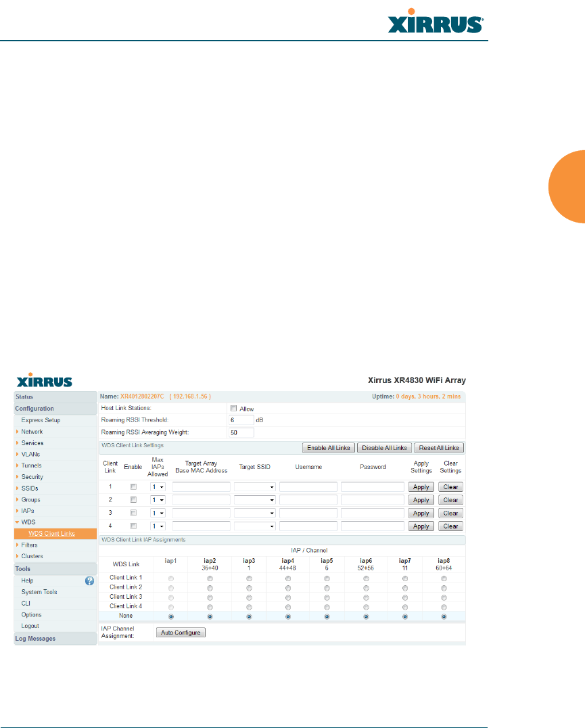The height and width of the screenshot is (728, 585).
Task: Expand the Groups menu section
Action: tap(30, 499)
